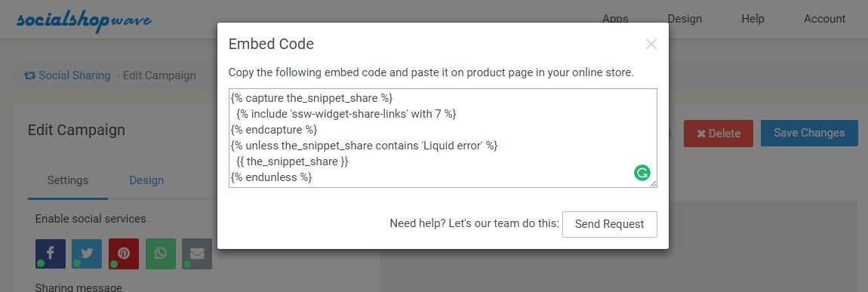
Task: Click the Send Request button
Action: [x=609, y=224]
